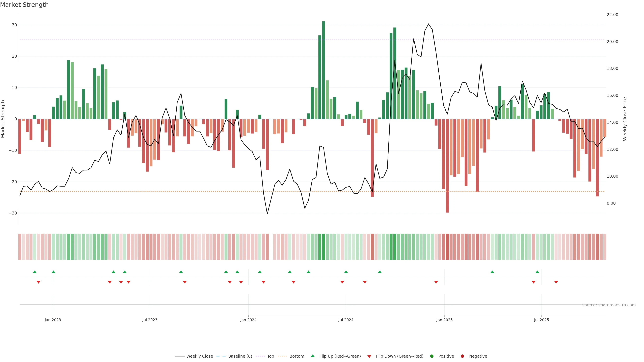Click the darkest green heatmap strip cell
The image size is (644, 362).
pos(324,247)
